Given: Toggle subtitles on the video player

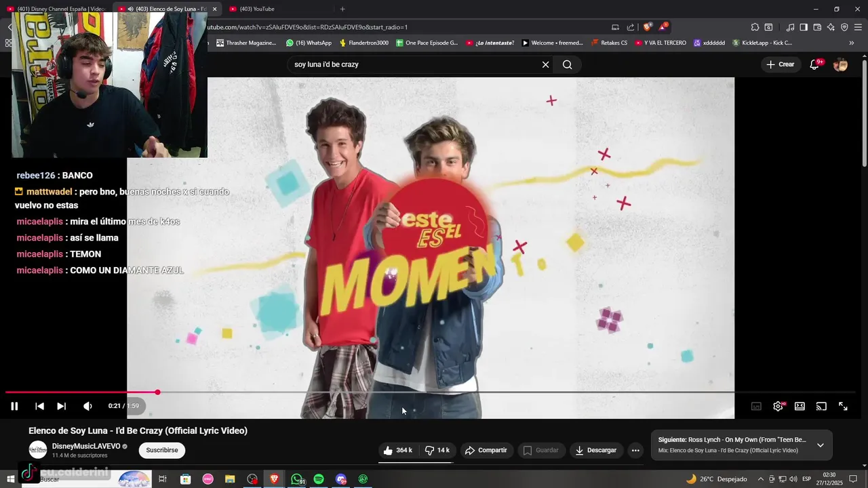Looking at the screenshot, I should pyautogui.click(x=756, y=406).
